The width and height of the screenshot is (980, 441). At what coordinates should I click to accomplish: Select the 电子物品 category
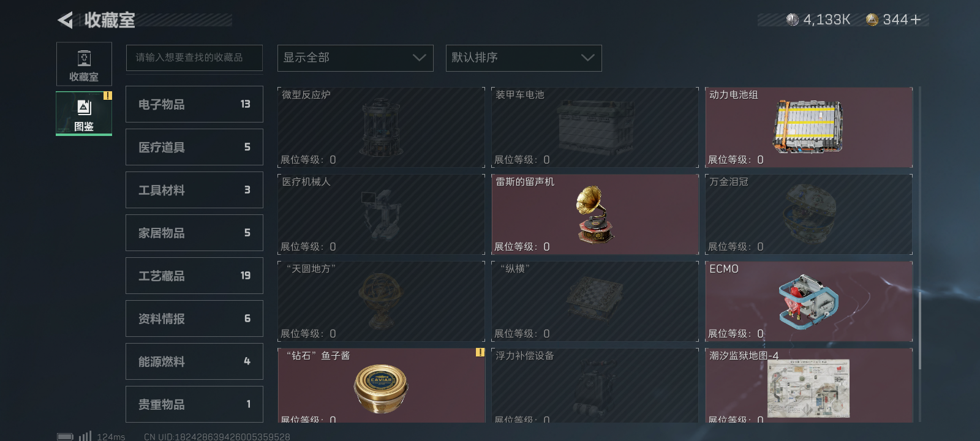(194, 104)
